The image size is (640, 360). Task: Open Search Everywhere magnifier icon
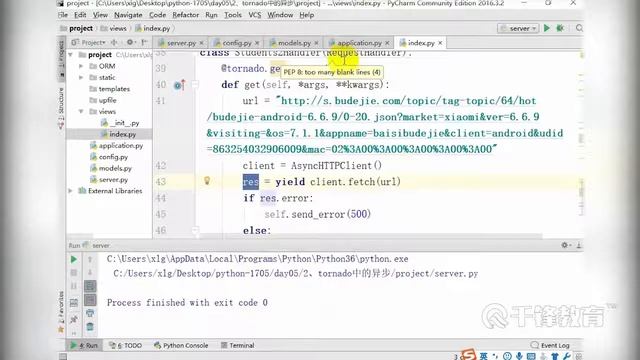pyautogui.click(x=579, y=28)
